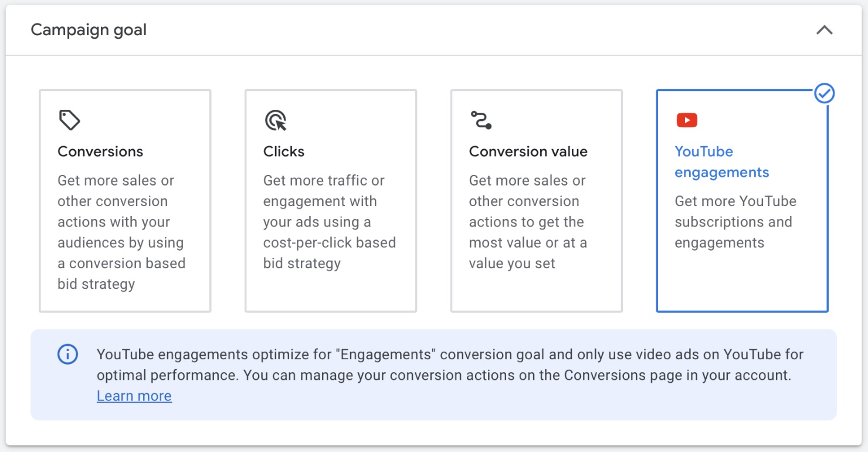Select the YouTube engagements goal title

point(721,162)
